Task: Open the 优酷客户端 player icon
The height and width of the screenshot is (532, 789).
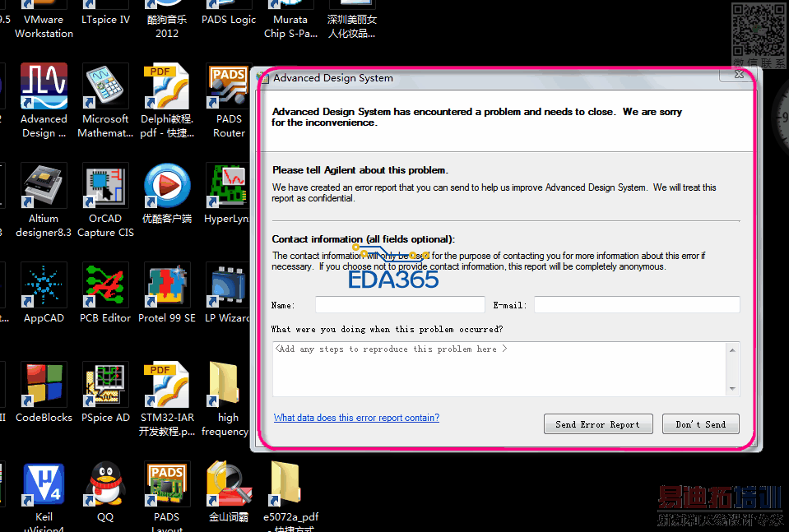Action: point(166,193)
